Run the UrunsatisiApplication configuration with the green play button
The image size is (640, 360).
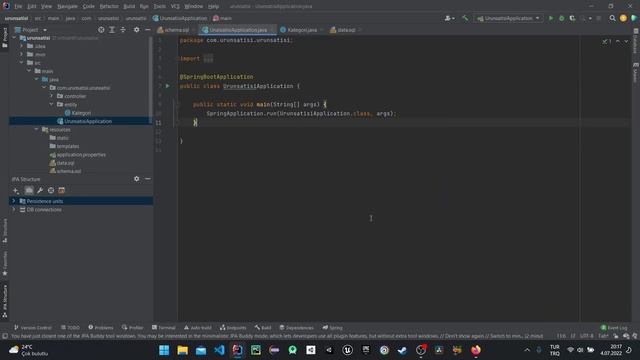(x=551, y=18)
